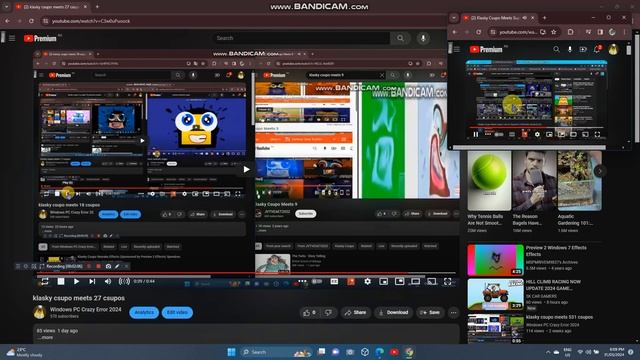Open the Why Tennis Balls Are Not Smooth short
640x360 pixels.
[x=489, y=192]
